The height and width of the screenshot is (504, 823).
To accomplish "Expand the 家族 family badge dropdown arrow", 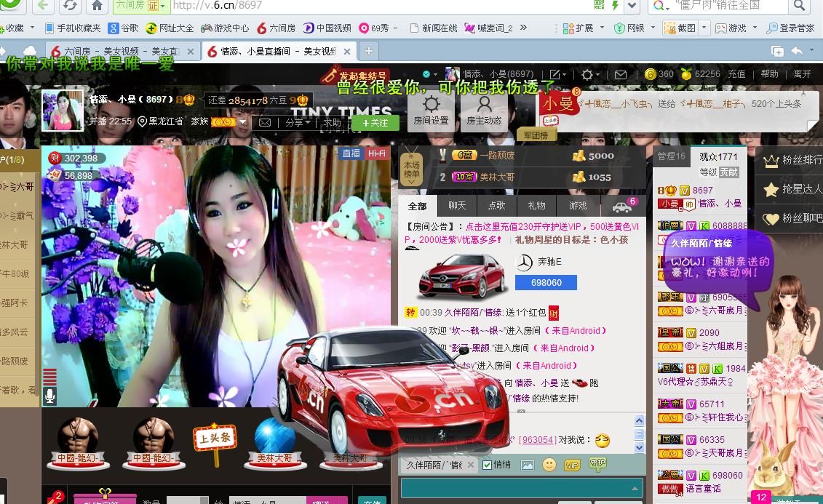I will tap(243, 122).
